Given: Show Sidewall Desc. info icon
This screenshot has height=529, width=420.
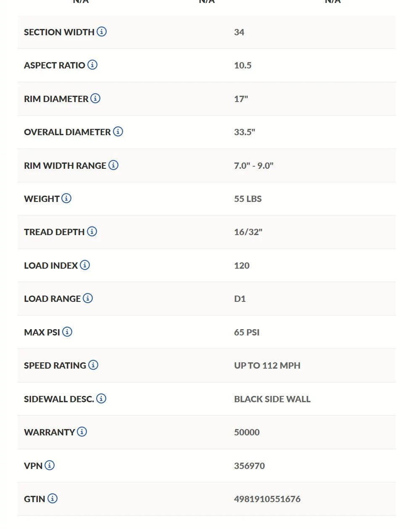Looking at the screenshot, I should tap(101, 398).
